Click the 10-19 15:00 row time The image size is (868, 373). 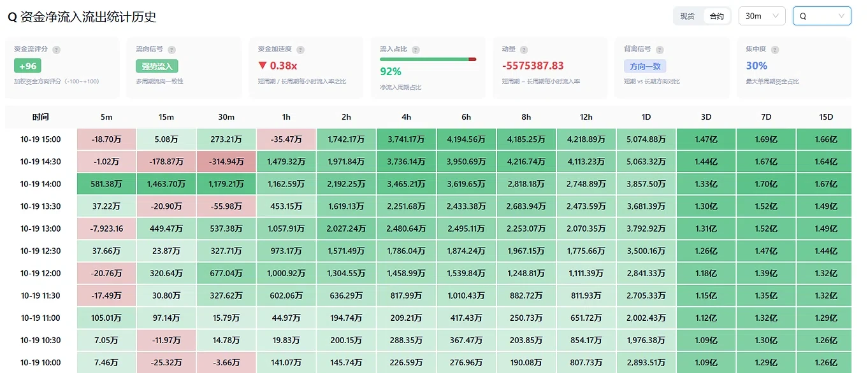[41, 139]
